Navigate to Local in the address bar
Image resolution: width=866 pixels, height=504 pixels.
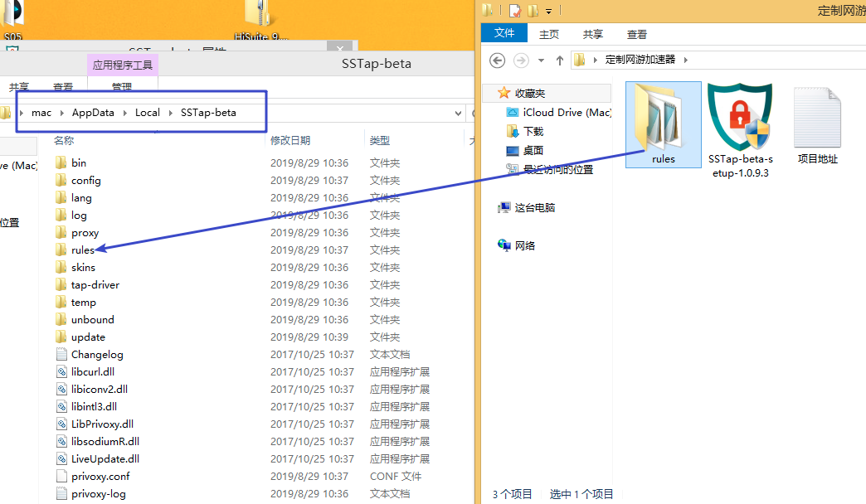pyautogui.click(x=148, y=113)
